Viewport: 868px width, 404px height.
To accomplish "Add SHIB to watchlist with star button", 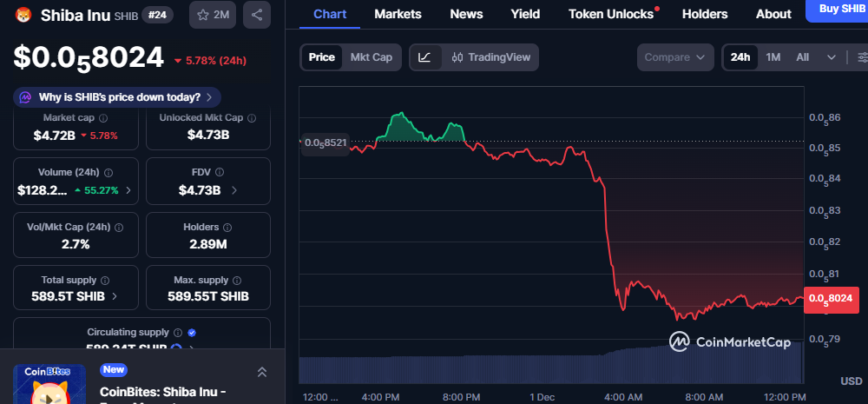I will [x=212, y=15].
